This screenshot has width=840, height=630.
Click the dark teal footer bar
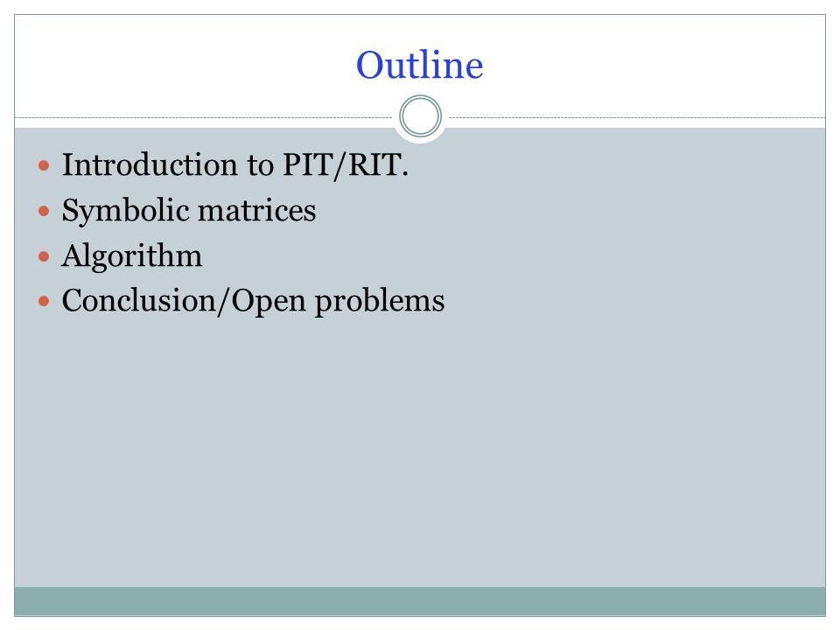tap(420, 601)
